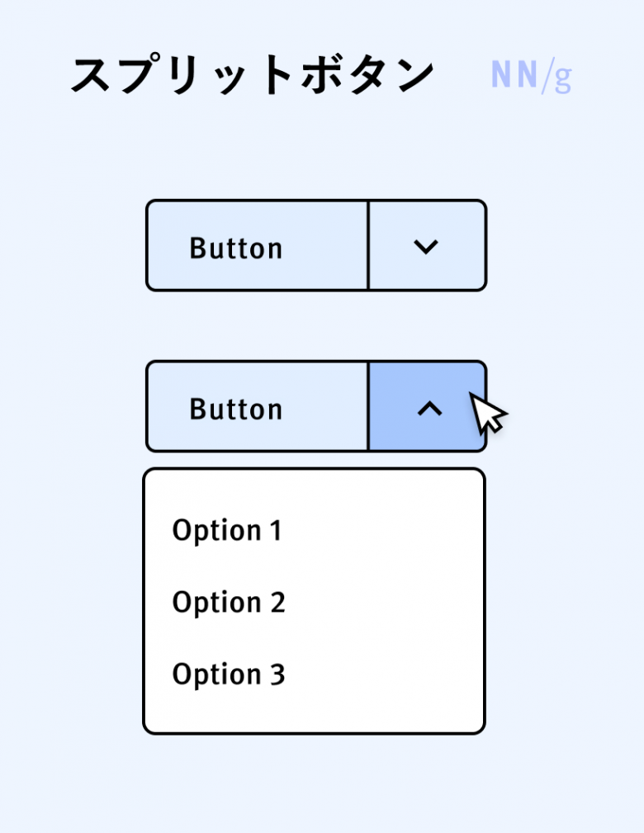Select Option 1 from the open menu

tap(227, 530)
